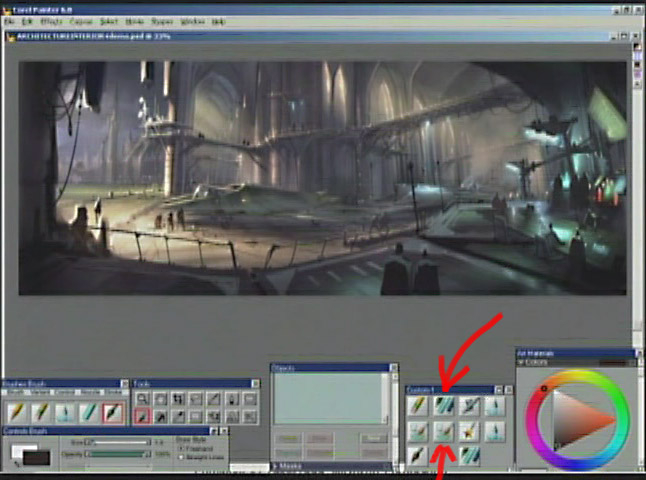This screenshot has height=480, width=646.
Task: Open the Window menu
Action: click(x=192, y=21)
